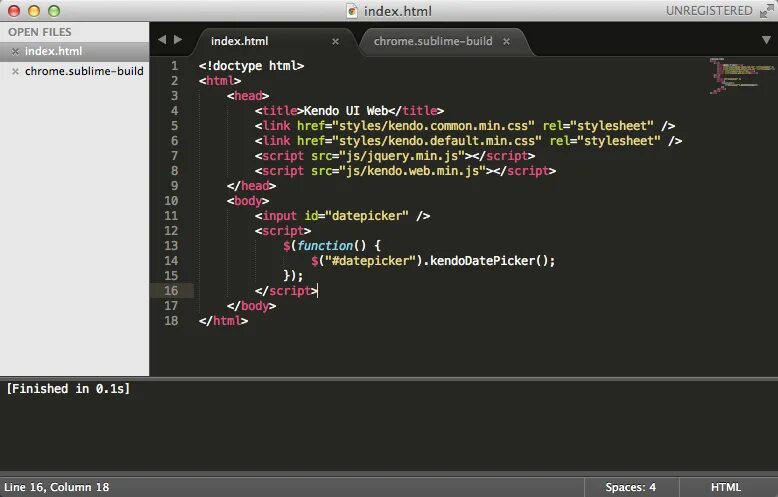Click the OPEN FILES sidebar header

pyautogui.click(x=40, y=32)
